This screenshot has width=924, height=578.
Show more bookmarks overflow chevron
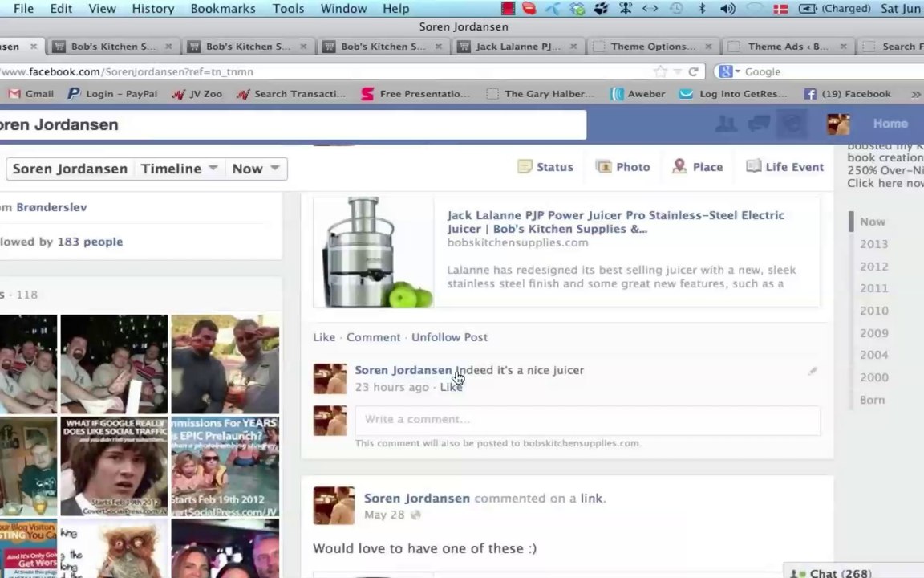click(915, 94)
